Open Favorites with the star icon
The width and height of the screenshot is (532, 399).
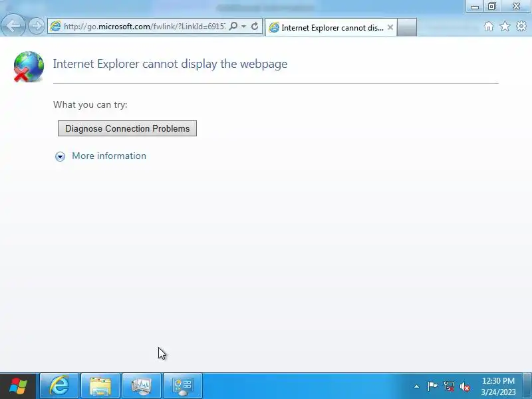click(505, 27)
